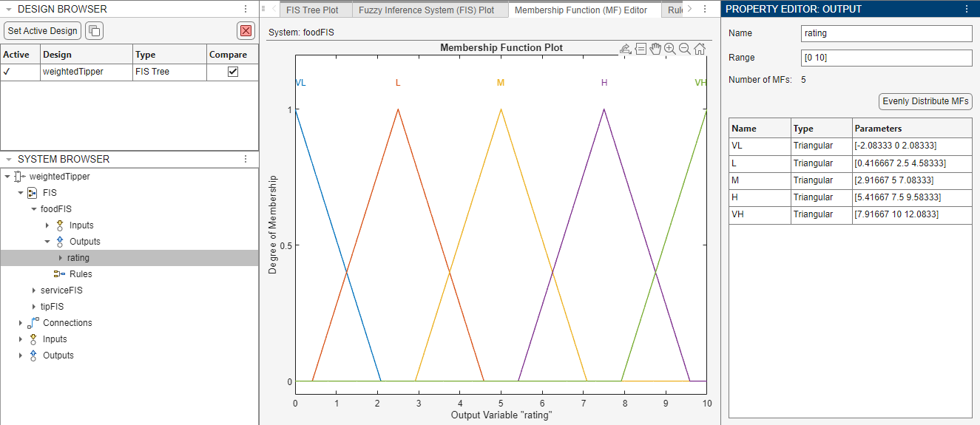The image size is (980, 425).
Task: Activate the zoom out tool
Action: 685,49
